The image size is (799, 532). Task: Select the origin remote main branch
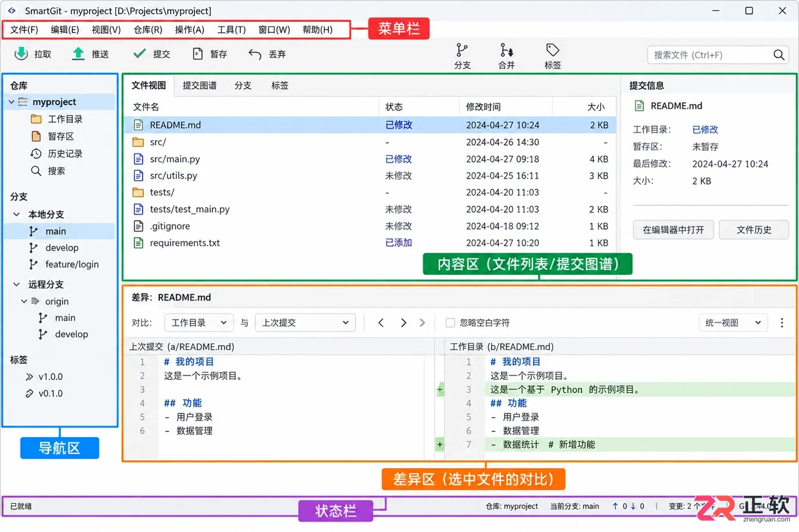tap(65, 317)
